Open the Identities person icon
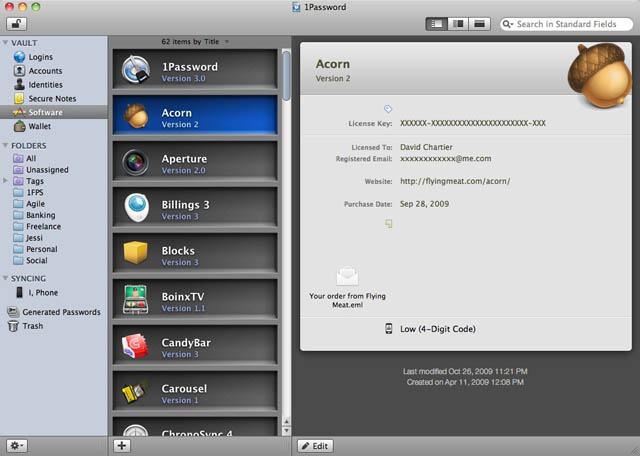The image size is (640, 456). pyautogui.click(x=19, y=85)
